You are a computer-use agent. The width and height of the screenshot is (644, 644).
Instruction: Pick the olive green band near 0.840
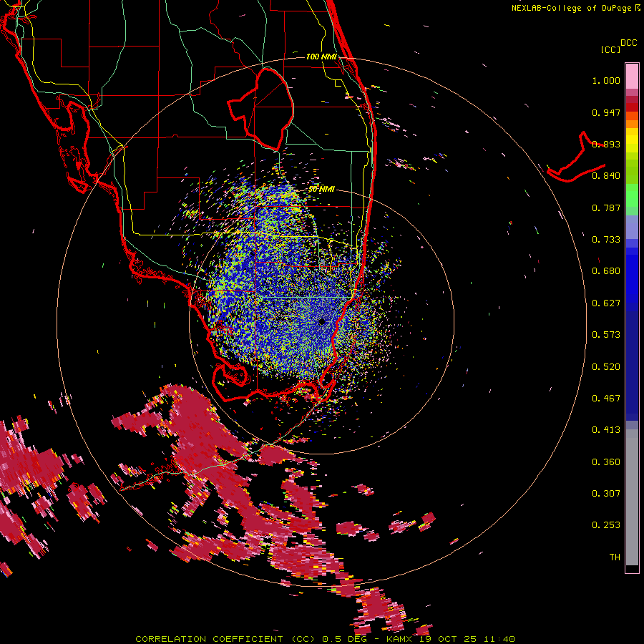[x=632, y=172]
